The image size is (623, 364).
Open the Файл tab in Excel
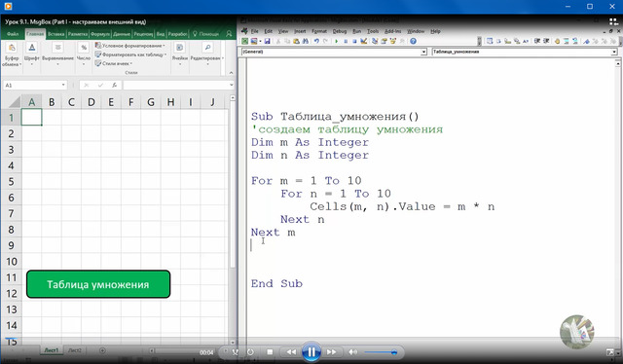pos(13,34)
